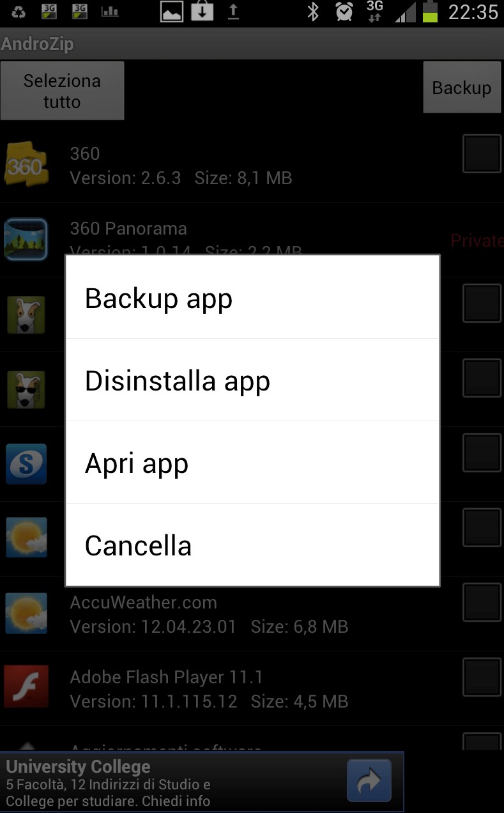Screen dimensions: 504x813
Task: Tap the Bluetooth status bar icon
Action: pos(312,12)
